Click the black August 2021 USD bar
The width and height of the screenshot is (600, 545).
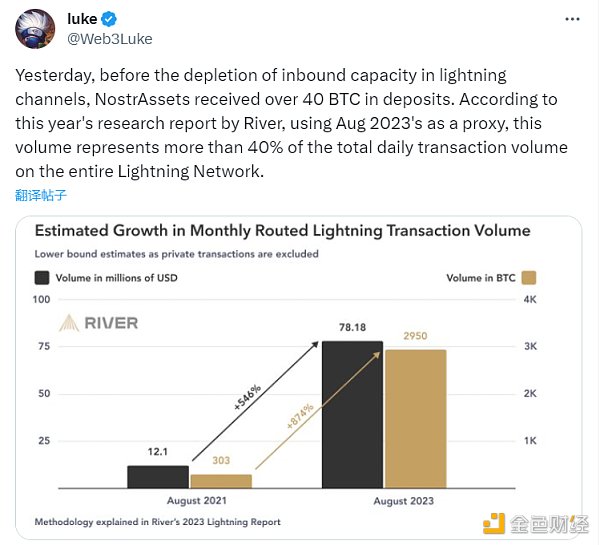coord(158,477)
